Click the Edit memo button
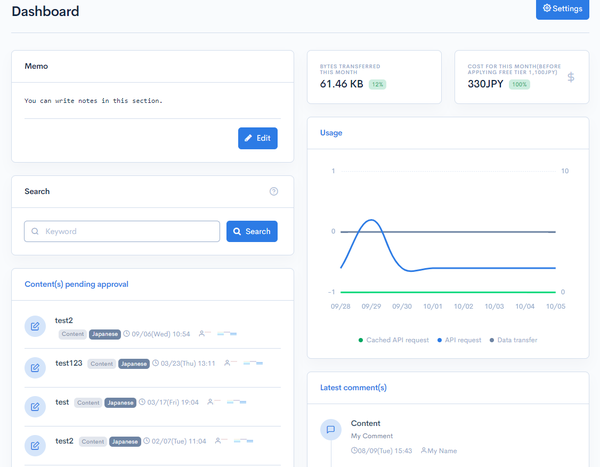Viewport: 600px width, 467px height. [258, 138]
